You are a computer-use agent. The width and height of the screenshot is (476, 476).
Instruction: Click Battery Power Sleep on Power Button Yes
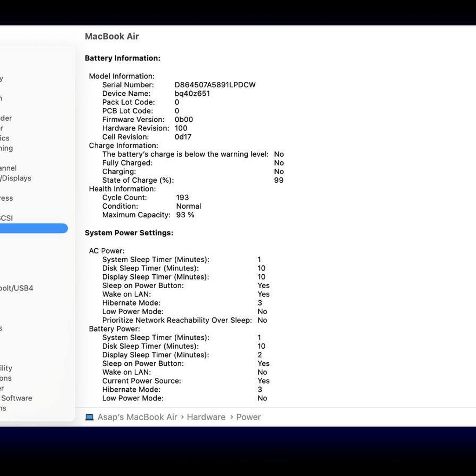(x=264, y=364)
